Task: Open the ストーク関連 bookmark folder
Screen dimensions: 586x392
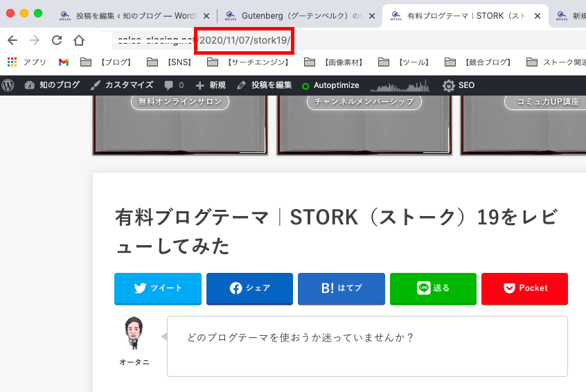Action: [x=556, y=62]
